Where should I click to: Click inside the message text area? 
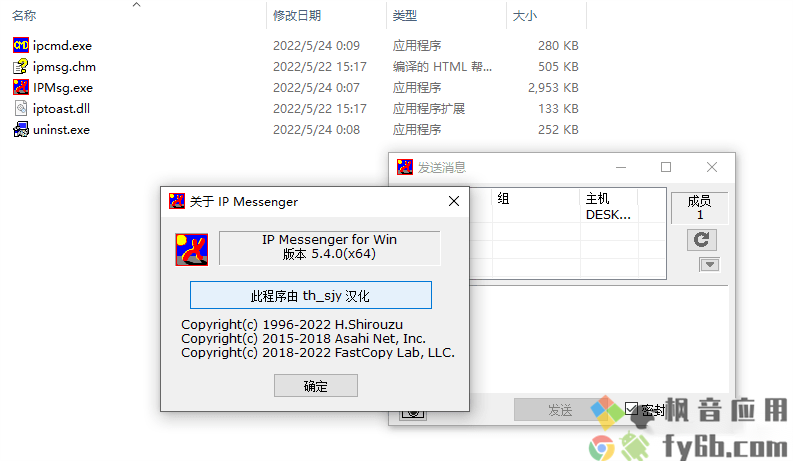tap(599, 339)
